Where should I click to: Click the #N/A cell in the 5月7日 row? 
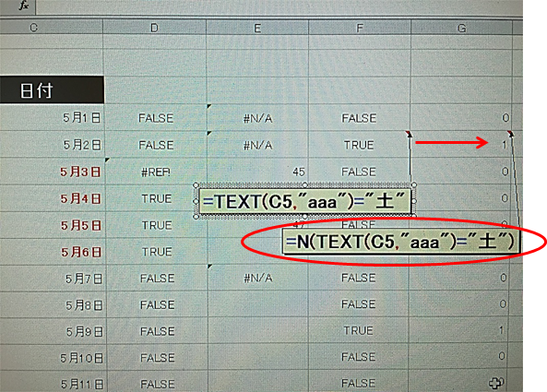(257, 278)
